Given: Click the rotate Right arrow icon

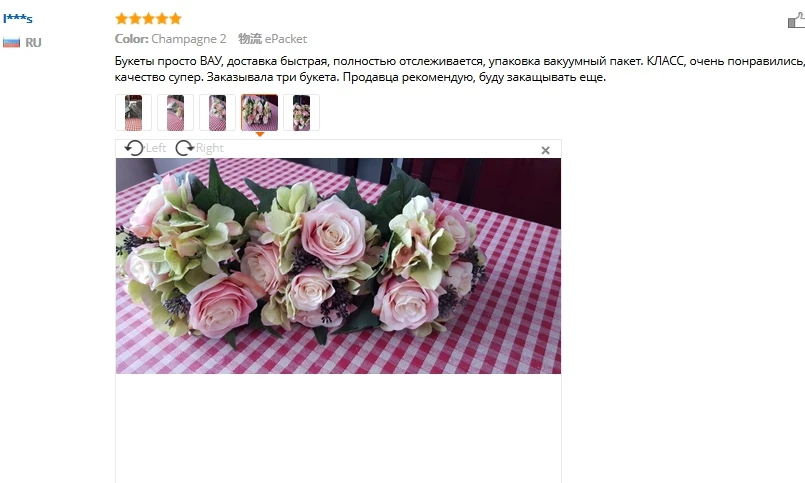Looking at the screenshot, I should point(184,148).
